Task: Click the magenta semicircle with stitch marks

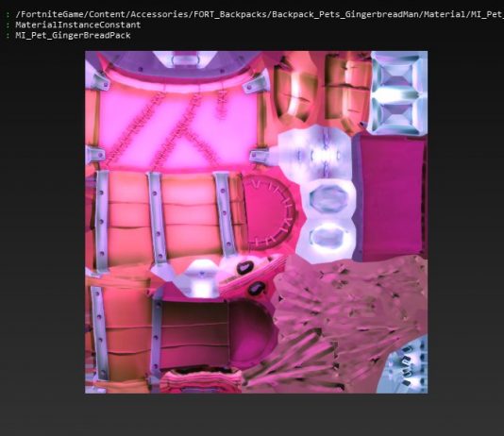Action: [268, 212]
